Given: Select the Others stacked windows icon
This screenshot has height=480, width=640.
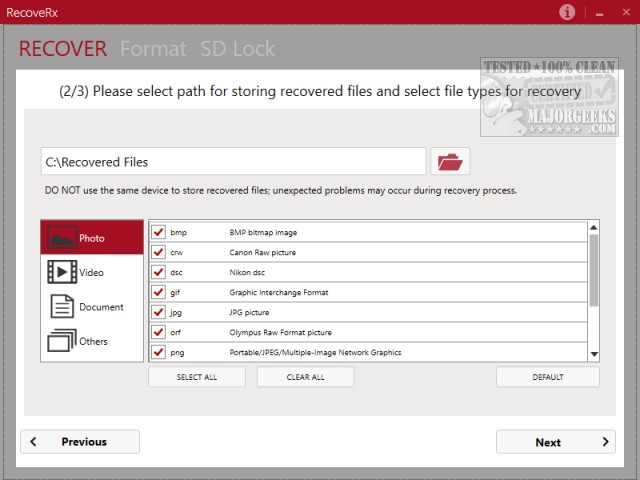Looking at the screenshot, I should (62, 340).
